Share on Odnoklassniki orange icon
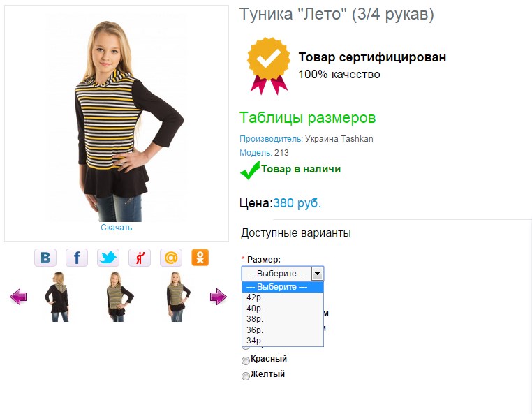The height and width of the screenshot is (414, 532). (x=200, y=257)
